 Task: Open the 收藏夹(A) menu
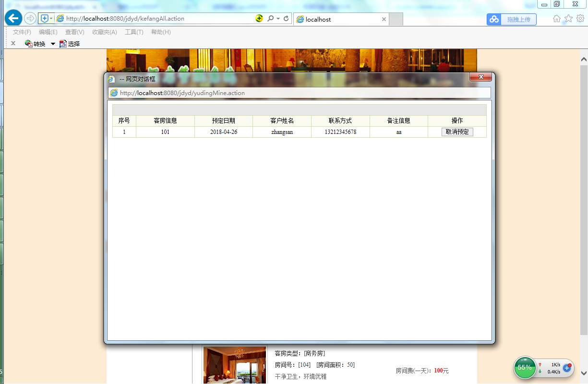105,32
